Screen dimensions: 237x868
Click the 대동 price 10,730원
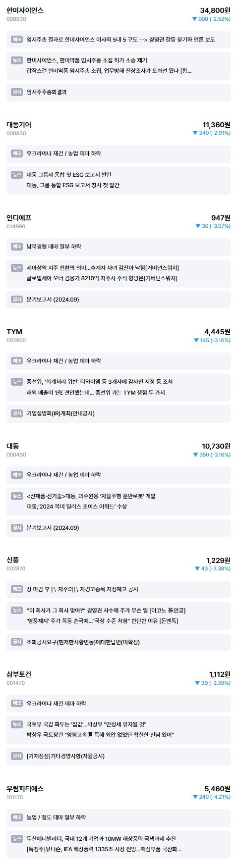point(216,446)
